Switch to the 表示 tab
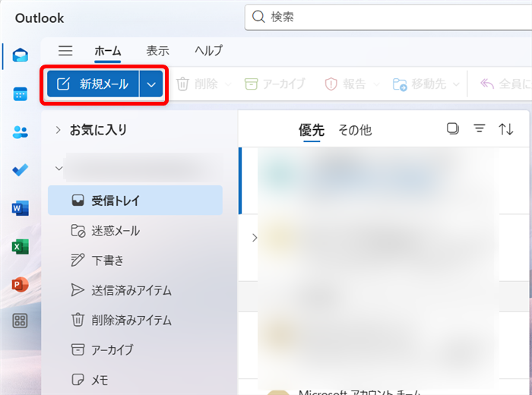 pyautogui.click(x=158, y=51)
